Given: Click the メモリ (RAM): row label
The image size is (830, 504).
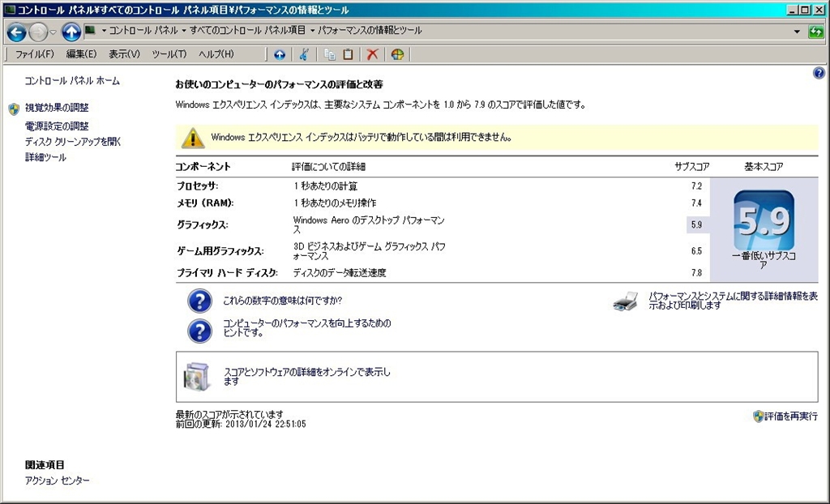Looking at the screenshot, I should 205,203.
